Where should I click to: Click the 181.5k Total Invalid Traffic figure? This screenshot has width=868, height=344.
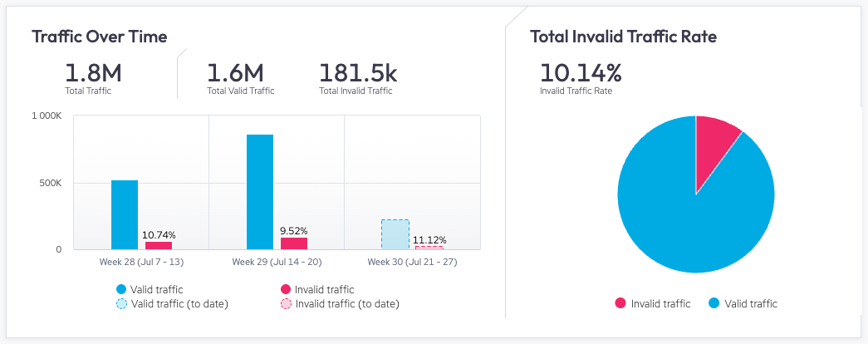pos(356,73)
